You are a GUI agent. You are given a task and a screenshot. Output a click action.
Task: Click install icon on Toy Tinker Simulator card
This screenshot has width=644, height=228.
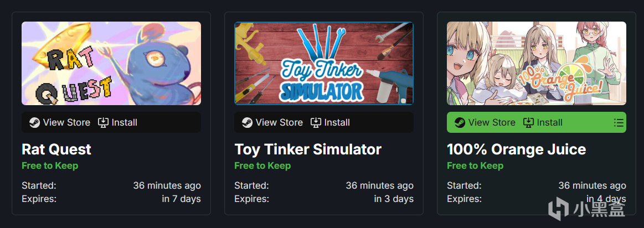click(x=316, y=122)
